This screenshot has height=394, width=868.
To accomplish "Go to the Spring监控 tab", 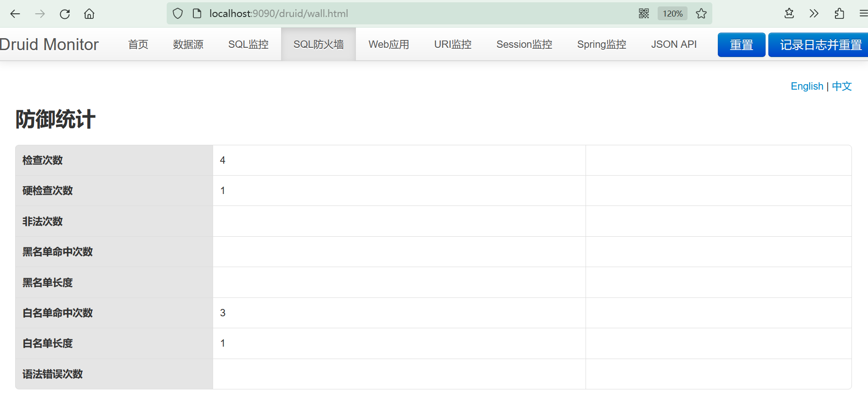I will 602,44.
